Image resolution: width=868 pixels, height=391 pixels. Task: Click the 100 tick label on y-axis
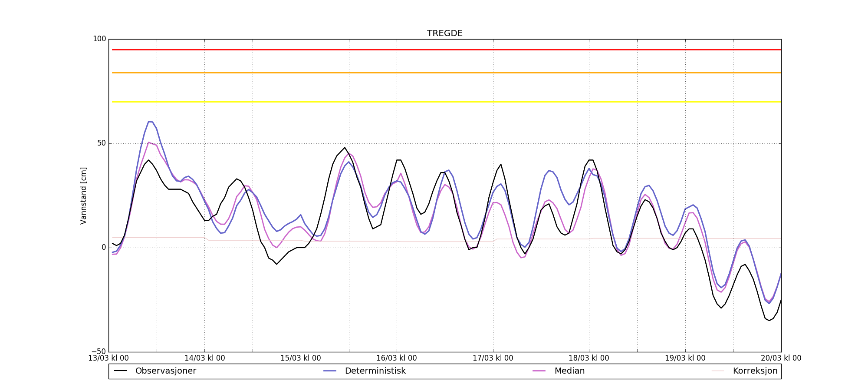click(x=99, y=39)
